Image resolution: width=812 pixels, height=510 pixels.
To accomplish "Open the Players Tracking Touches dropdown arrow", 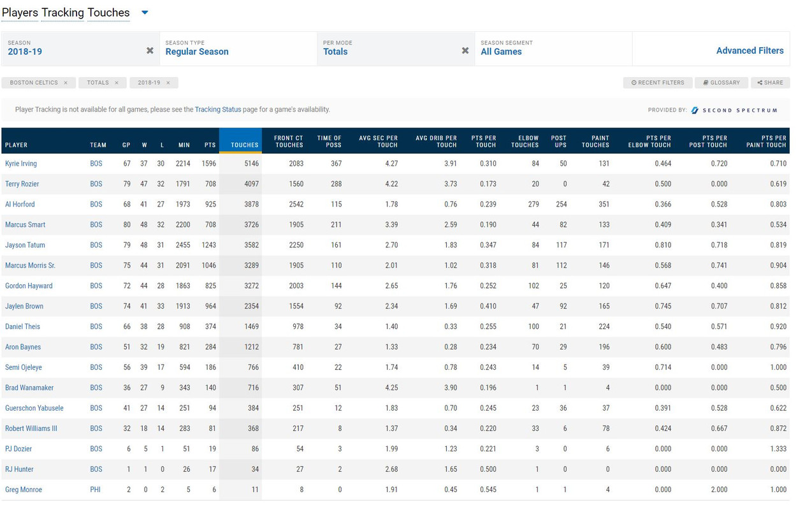I will point(145,13).
